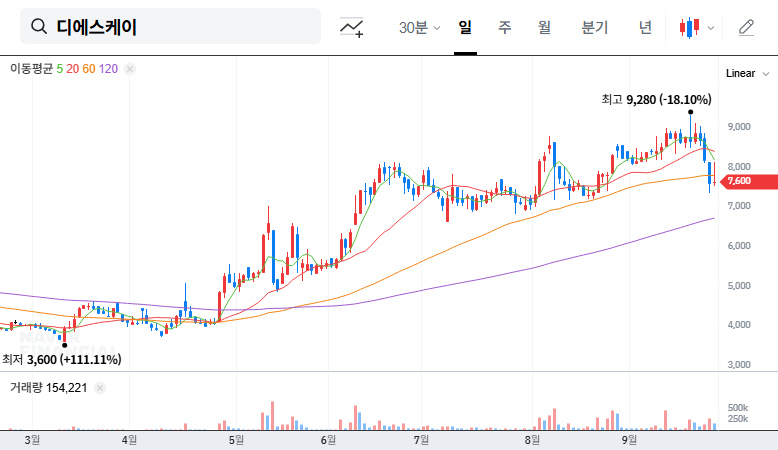Click the 9월 date axis label
The width and height of the screenshot is (778, 450).
(629, 440)
